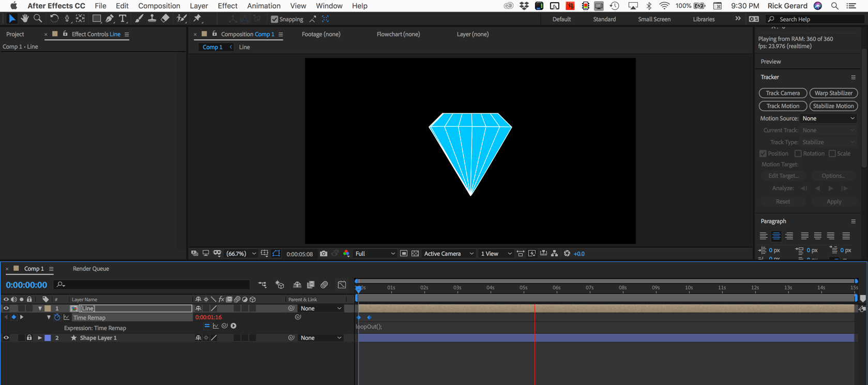Viewport: 868px width, 385px height.
Task: Open the Motion Source dropdown
Action: pos(828,118)
